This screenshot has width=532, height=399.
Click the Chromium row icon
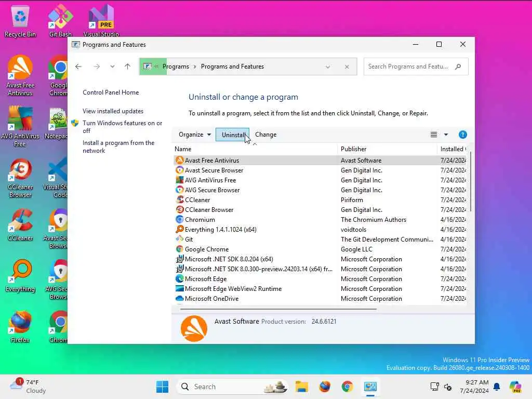tap(179, 220)
